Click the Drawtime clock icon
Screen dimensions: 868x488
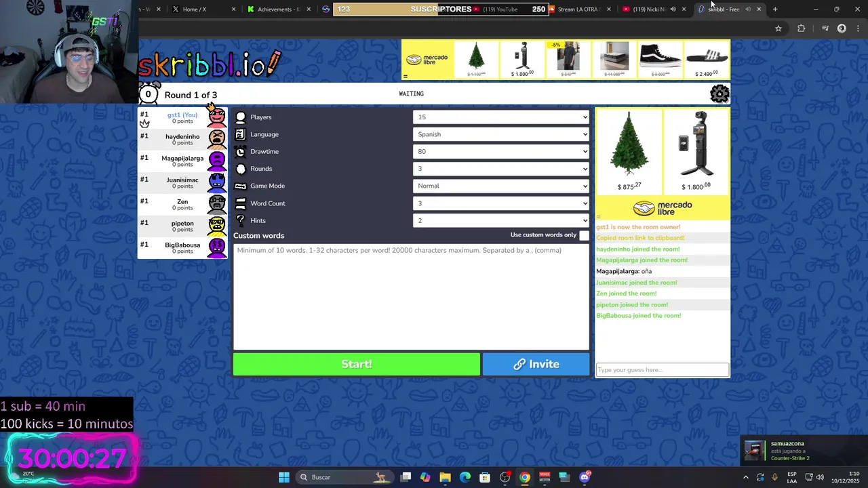(240, 152)
